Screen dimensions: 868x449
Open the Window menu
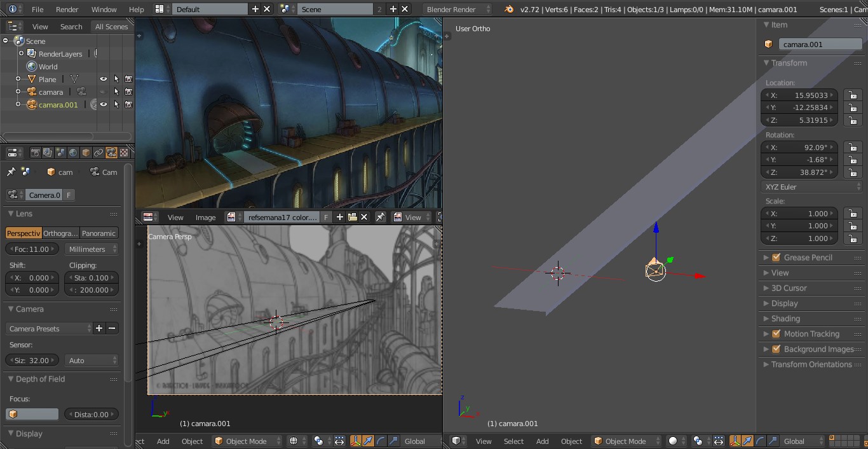pos(104,9)
